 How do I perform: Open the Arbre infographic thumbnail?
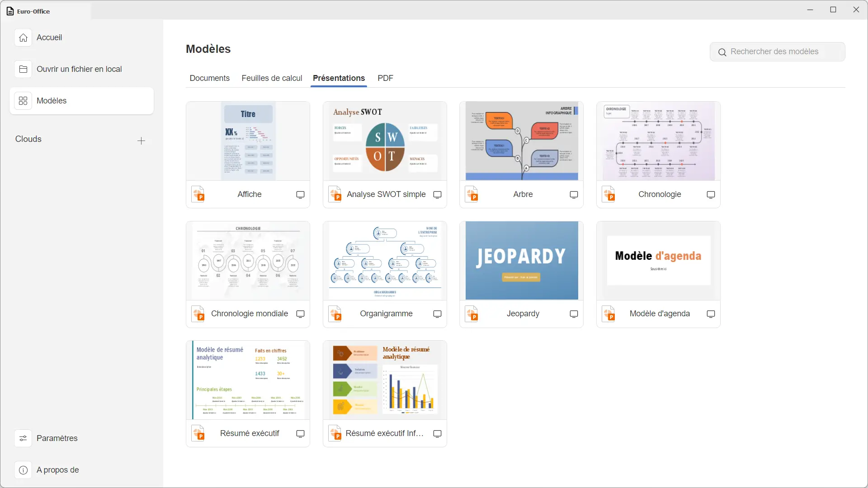tap(521, 141)
